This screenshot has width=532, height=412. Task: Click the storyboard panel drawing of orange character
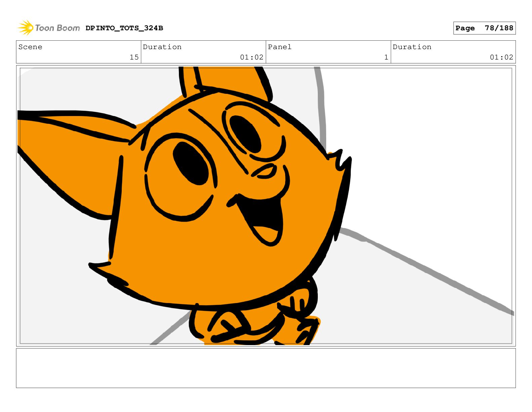[266, 206]
